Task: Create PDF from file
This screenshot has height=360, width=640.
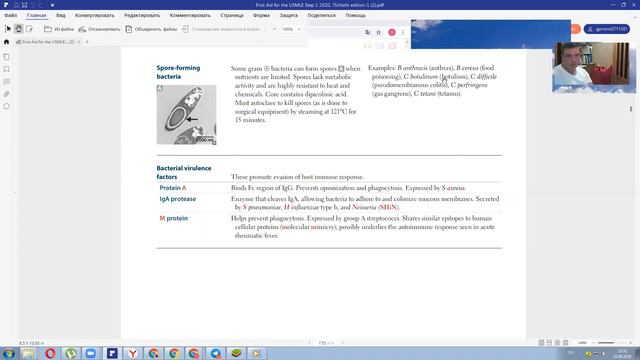Action: (59, 29)
